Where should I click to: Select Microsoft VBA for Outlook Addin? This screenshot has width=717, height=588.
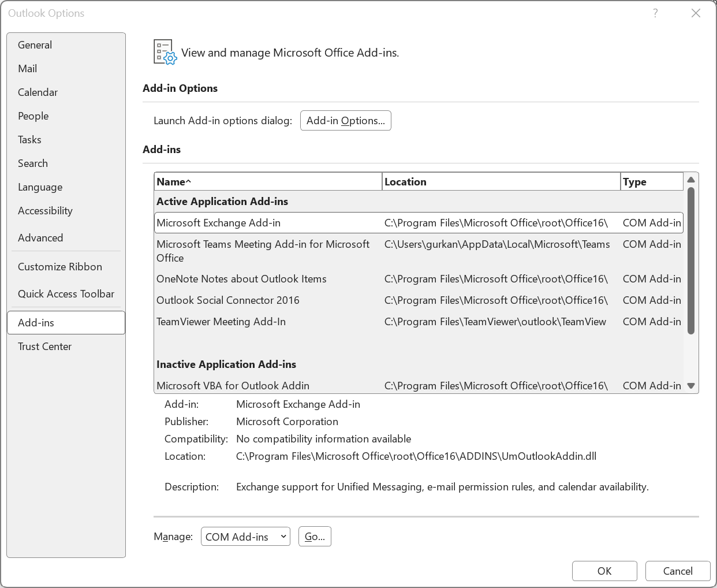pyautogui.click(x=419, y=386)
